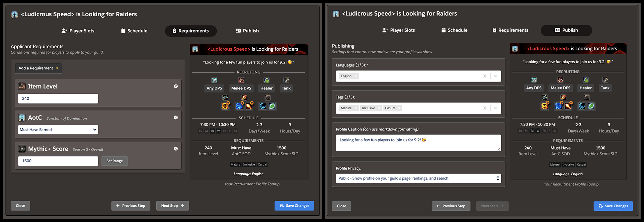
Task: Expand the Languages dropdown arrow
Action: tap(496, 76)
